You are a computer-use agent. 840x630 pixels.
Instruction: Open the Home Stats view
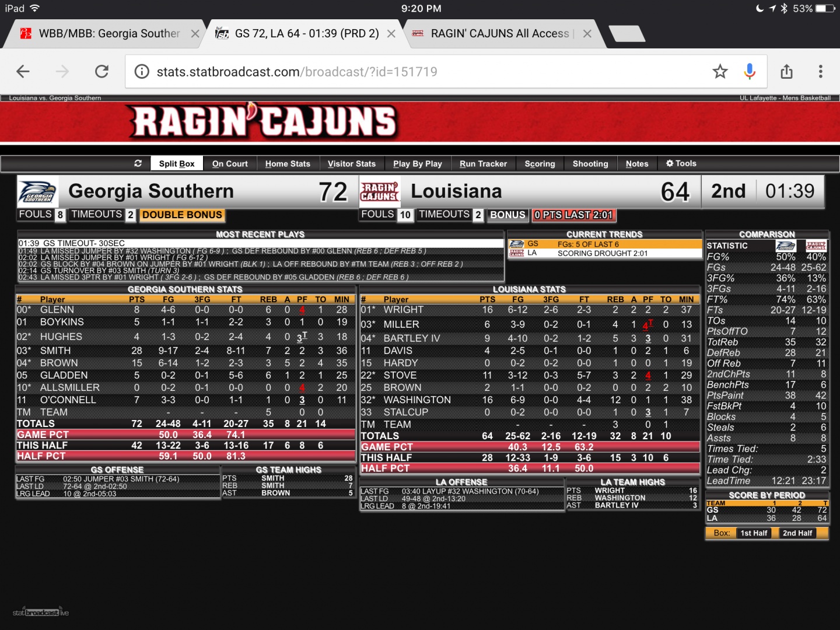(288, 164)
